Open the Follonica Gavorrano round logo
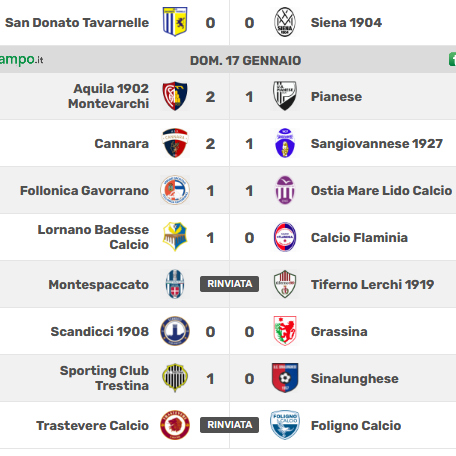This screenshot has height=456, width=456. click(x=175, y=190)
